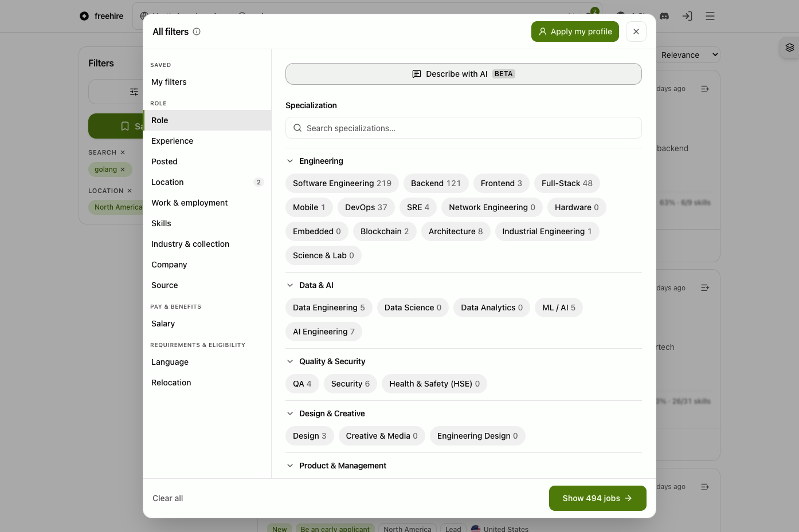Open Work & employment filters

(207, 203)
